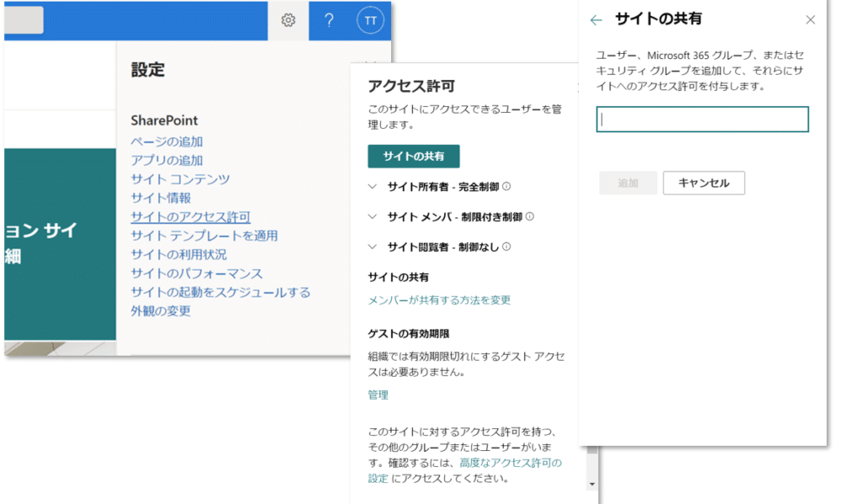Open the TT account avatar

point(370,20)
